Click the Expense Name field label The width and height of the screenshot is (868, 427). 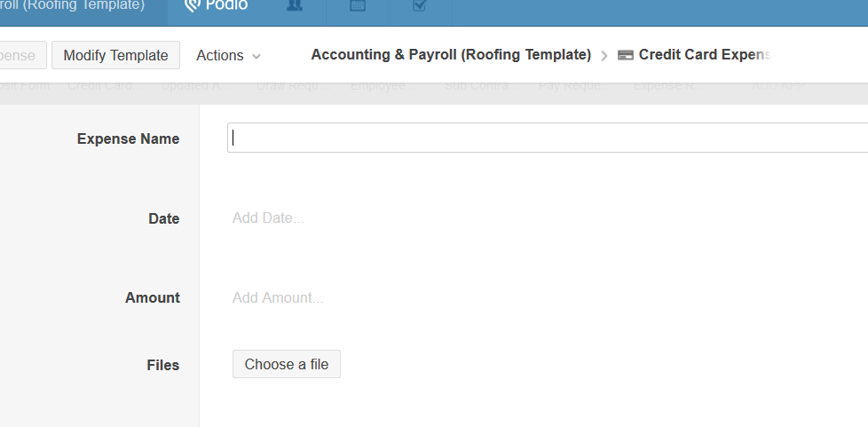(128, 138)
